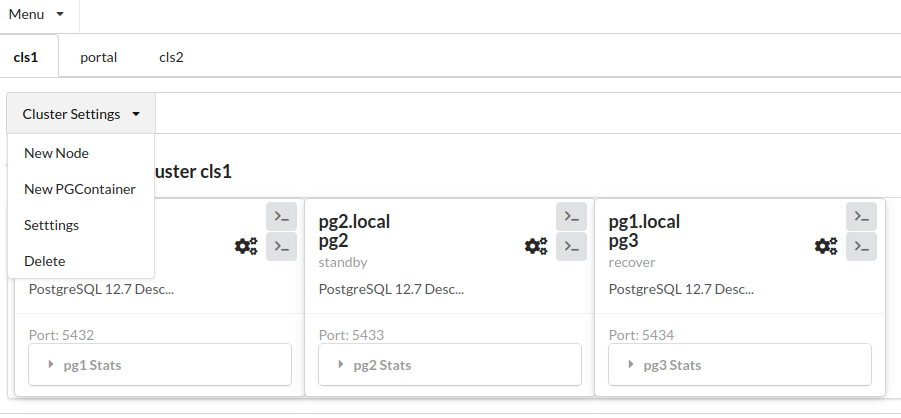Expand the pg2 Stats section
The height and width of the screenshot is (418, 901).
450,365
